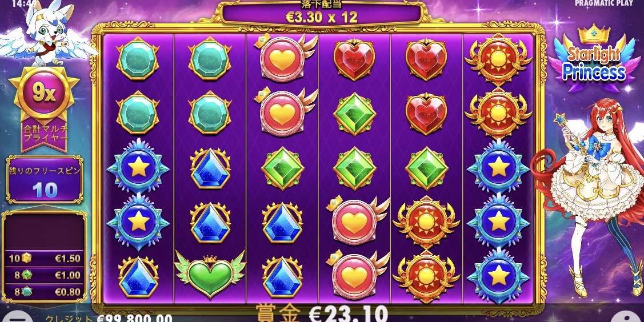Click the €0.80 teal gem win entry
This screenshot has width=644, height=322.
point(45,292)
